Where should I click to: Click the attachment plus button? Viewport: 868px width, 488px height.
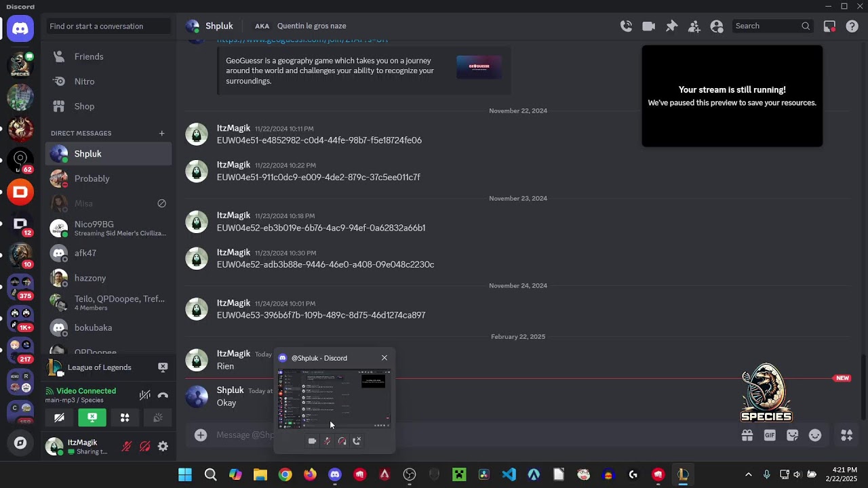201,435
